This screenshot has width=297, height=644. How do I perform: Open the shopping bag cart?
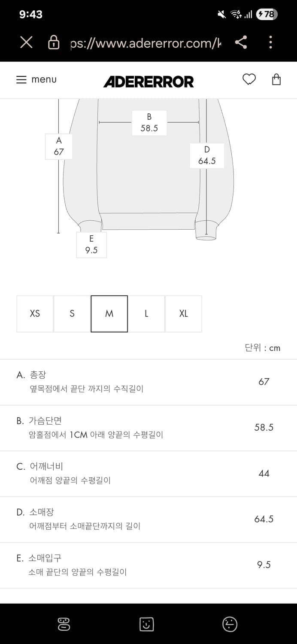pyautogui.click(x=276, y=79)
